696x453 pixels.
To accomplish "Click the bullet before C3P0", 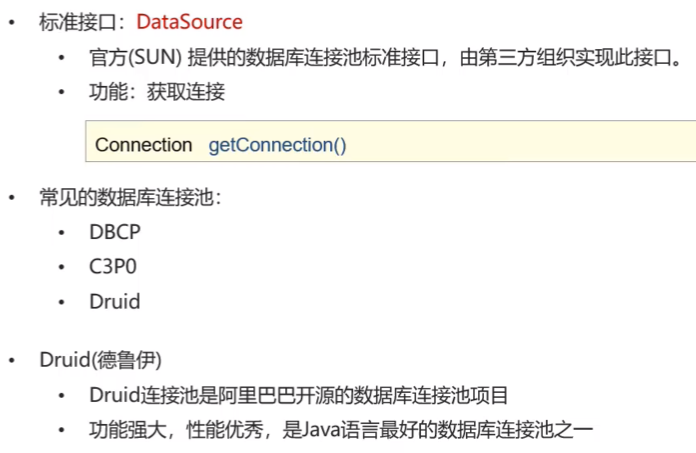I will pos(62,267).
